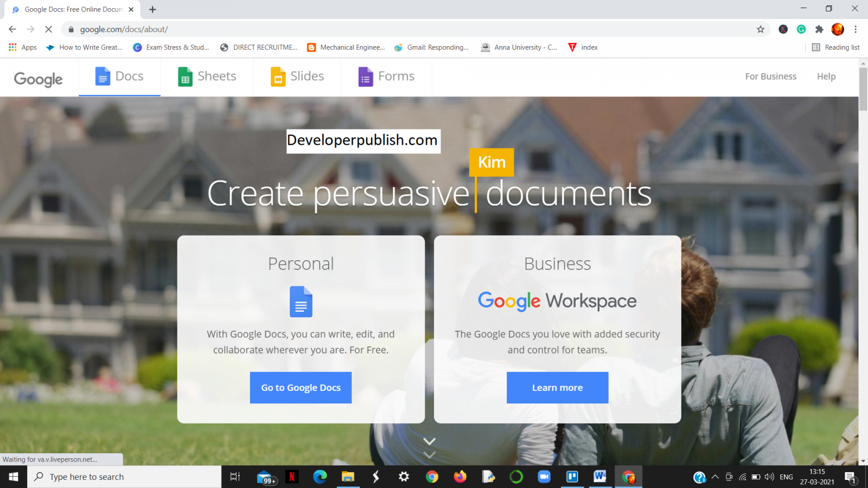
Task: Open the Grammarly extension icon
Action: [x=801, y=29]
